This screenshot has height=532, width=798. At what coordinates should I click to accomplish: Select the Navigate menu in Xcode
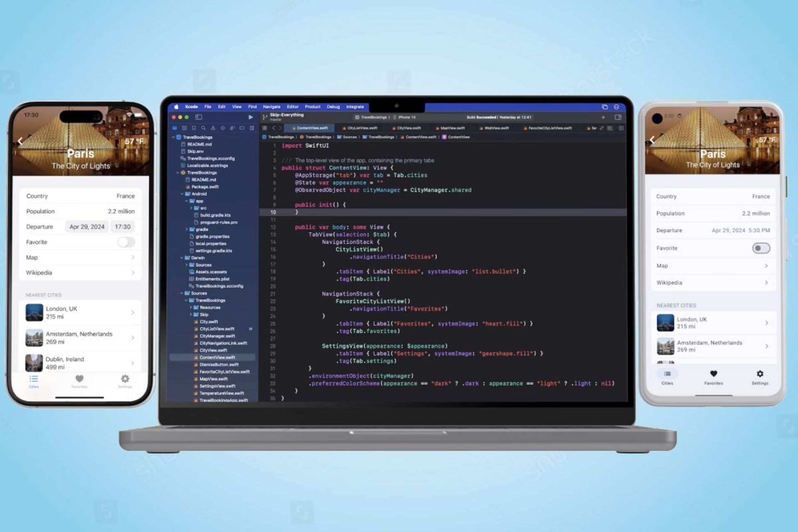[271, 106]
